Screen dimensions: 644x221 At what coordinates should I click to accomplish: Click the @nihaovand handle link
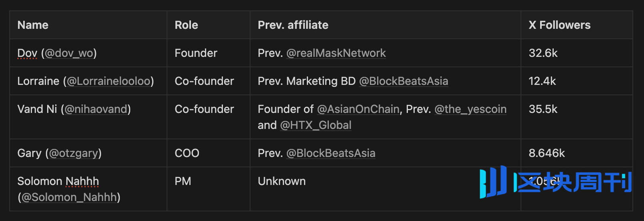coord(96,109)
